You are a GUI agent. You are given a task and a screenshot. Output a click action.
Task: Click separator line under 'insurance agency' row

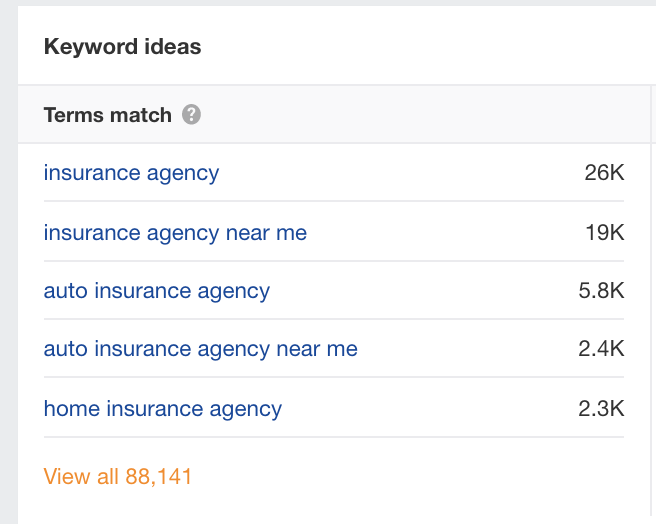click(334, 201)
